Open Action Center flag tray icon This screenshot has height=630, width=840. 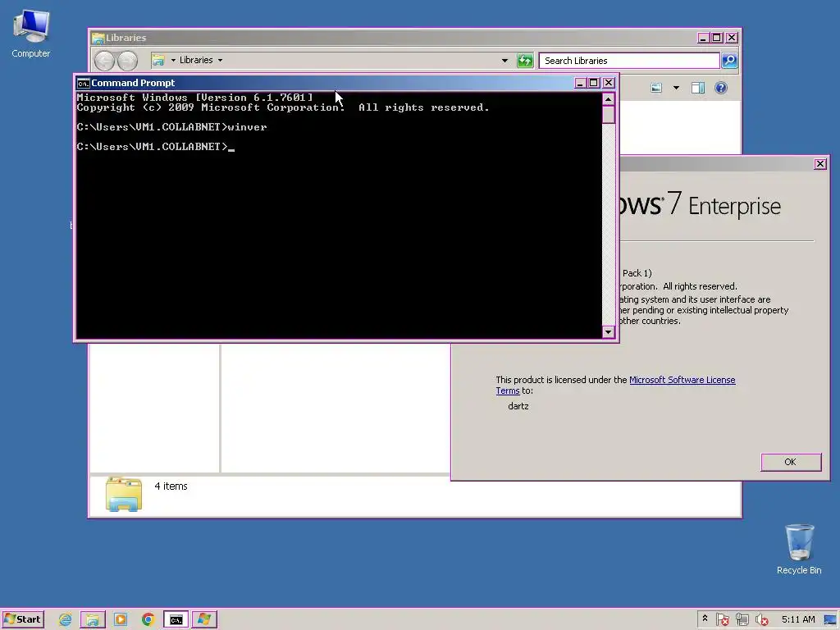[x=722, y=620]
